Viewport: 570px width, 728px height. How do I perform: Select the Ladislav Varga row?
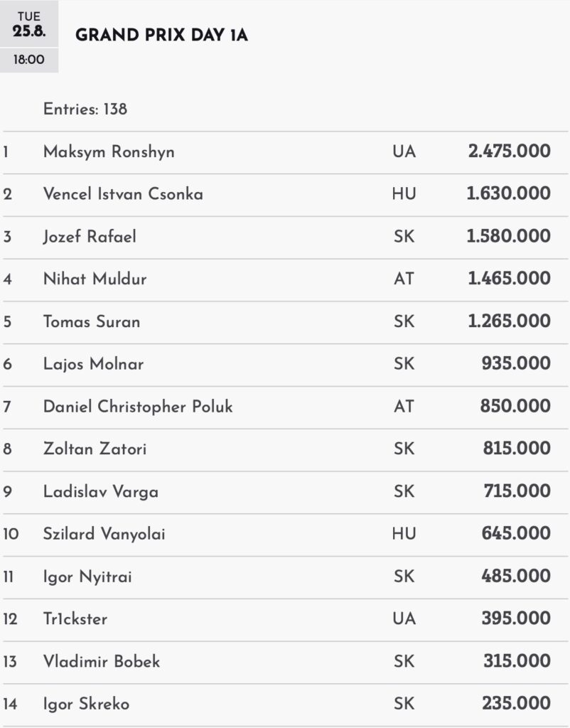[285, 492]
